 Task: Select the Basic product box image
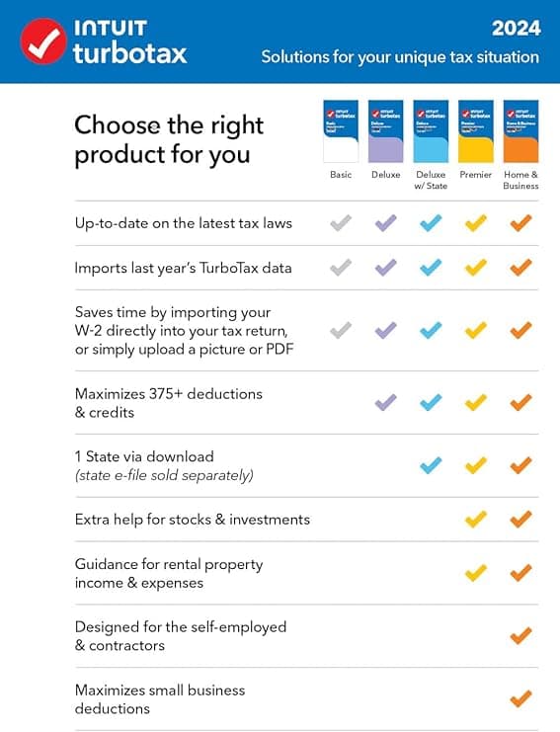[x=341, y=131]
